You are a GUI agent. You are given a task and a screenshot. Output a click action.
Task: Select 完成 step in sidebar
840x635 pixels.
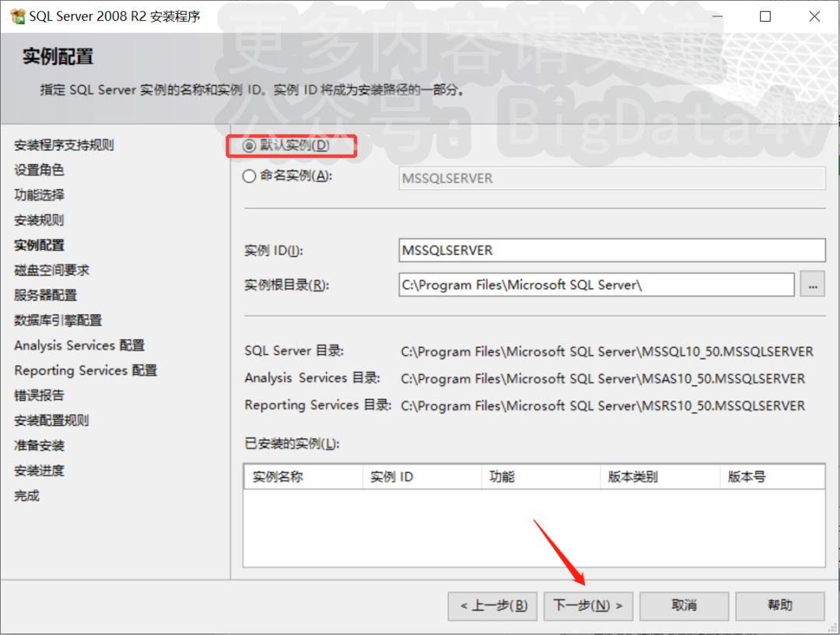[x=26, y=496]
